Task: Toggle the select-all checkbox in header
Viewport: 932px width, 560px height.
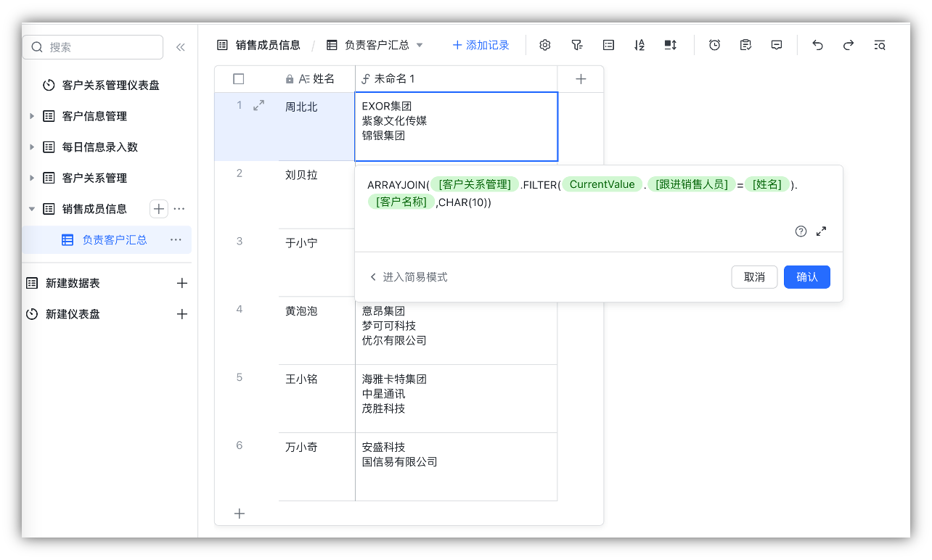Action: point(239,79)
